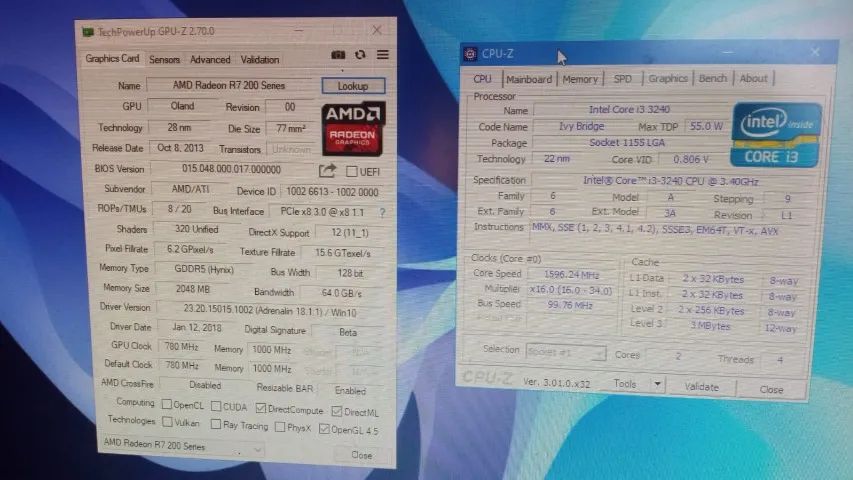Click the Memory Size value 2048 MB
The width and height of the screenshot is (853, 480).
point(193,289)
